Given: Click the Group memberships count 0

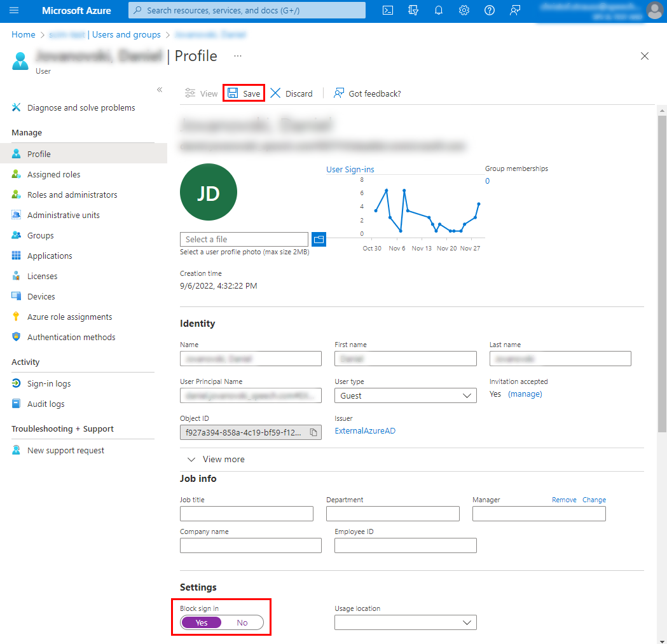Looking at the screenshot, I should coord(488,181).
